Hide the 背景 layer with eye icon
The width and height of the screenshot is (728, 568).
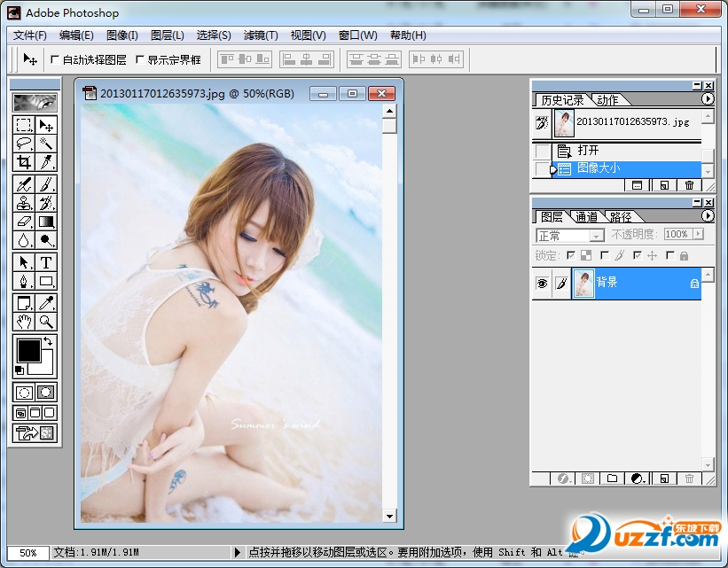[542, 283]
